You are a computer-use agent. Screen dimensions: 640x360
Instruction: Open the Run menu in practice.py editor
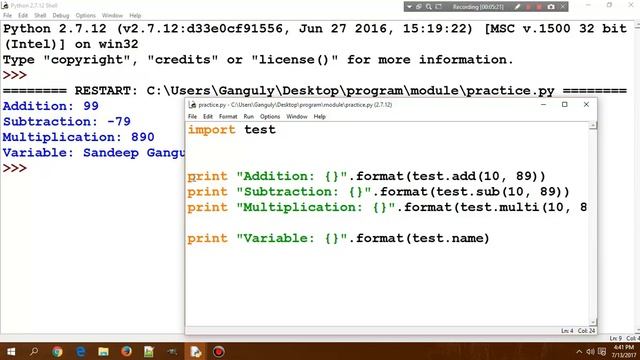[x=249, y=117]
